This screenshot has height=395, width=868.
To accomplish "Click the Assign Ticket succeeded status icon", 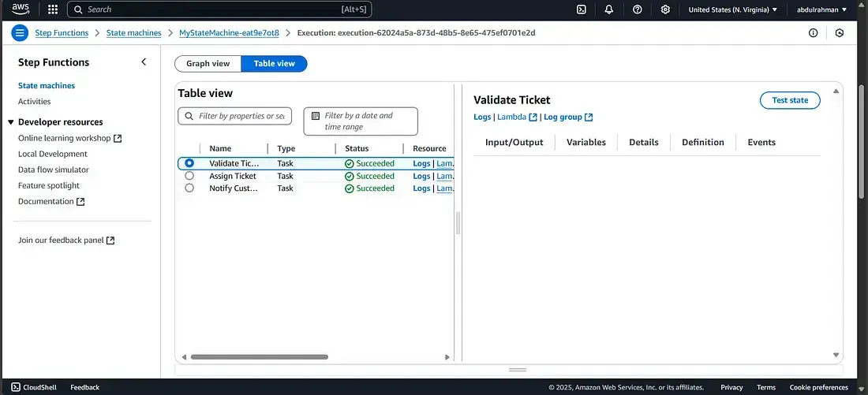I will click(x=350, y=177).
